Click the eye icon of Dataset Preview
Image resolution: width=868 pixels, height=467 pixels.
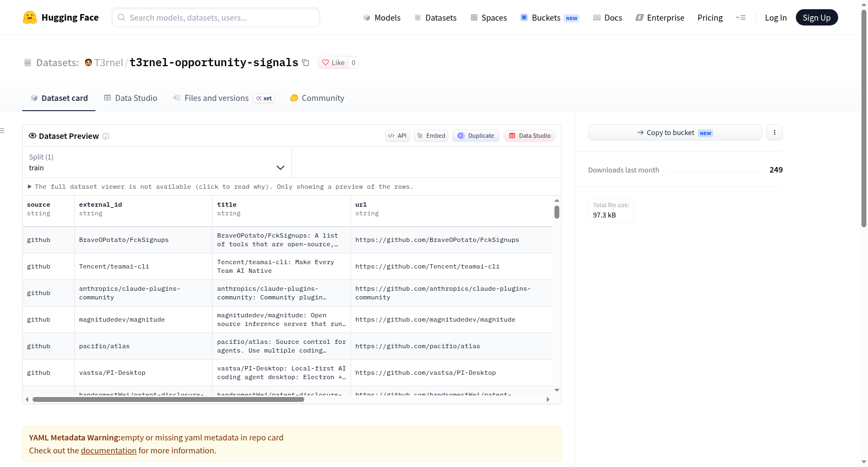[x=33, y=136]
